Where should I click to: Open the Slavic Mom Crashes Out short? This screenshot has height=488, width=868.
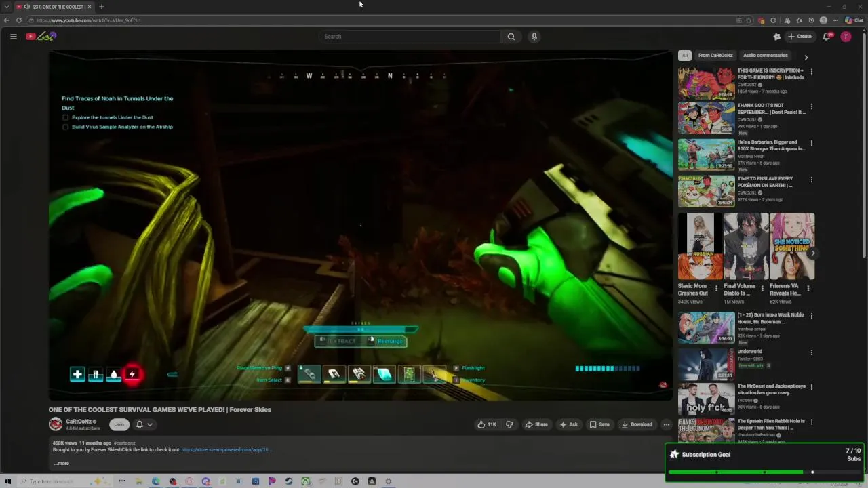coord(700,247)
